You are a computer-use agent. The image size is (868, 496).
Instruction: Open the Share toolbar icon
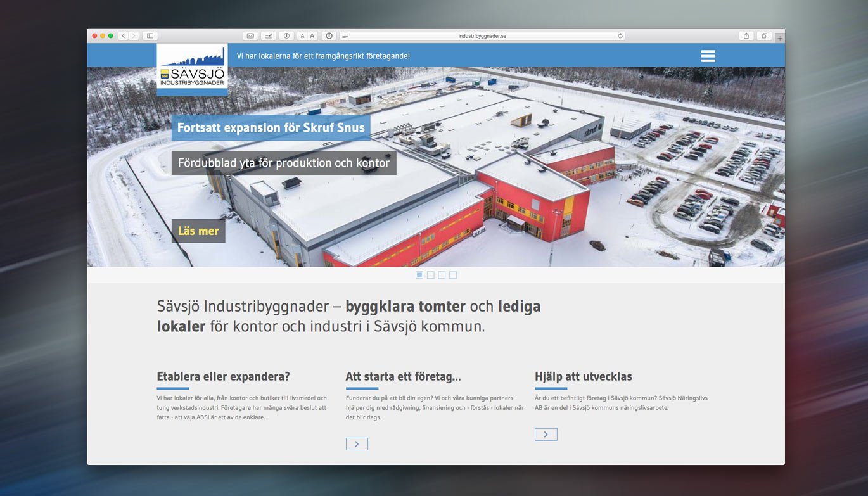point(746,36)
